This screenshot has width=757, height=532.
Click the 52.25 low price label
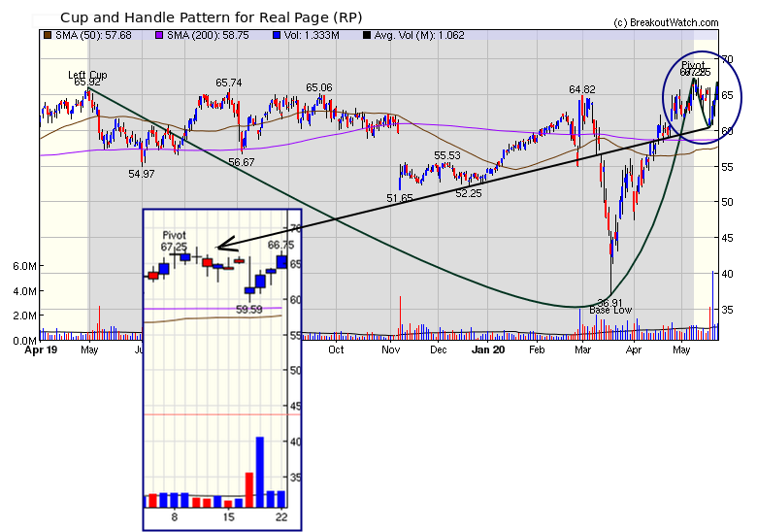tap(469, 193)
